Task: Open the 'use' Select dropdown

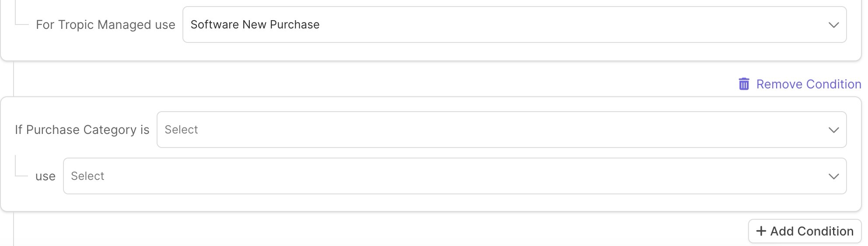Action: [455, 176]
